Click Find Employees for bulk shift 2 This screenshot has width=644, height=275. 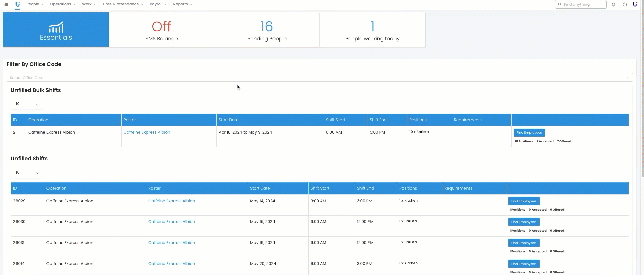[x=529, y=133]
